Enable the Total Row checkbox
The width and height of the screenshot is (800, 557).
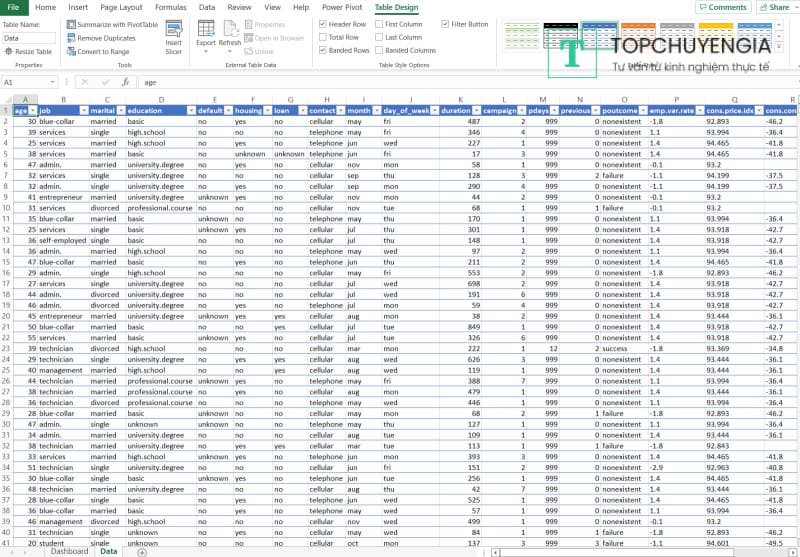point(322,37)
